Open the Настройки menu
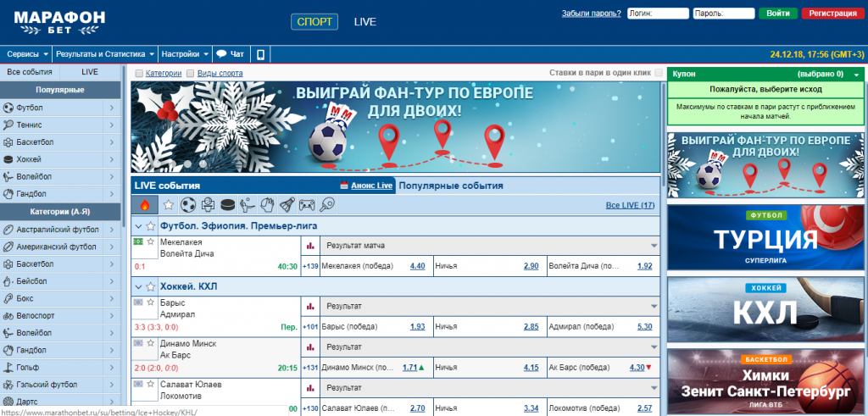The height and width of the screenshot is (416, 868). [x=186, y=54]
